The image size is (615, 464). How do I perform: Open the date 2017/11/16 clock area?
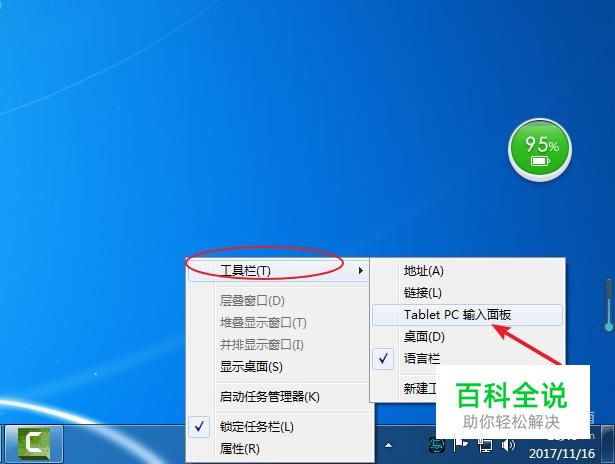coord(562,453)
